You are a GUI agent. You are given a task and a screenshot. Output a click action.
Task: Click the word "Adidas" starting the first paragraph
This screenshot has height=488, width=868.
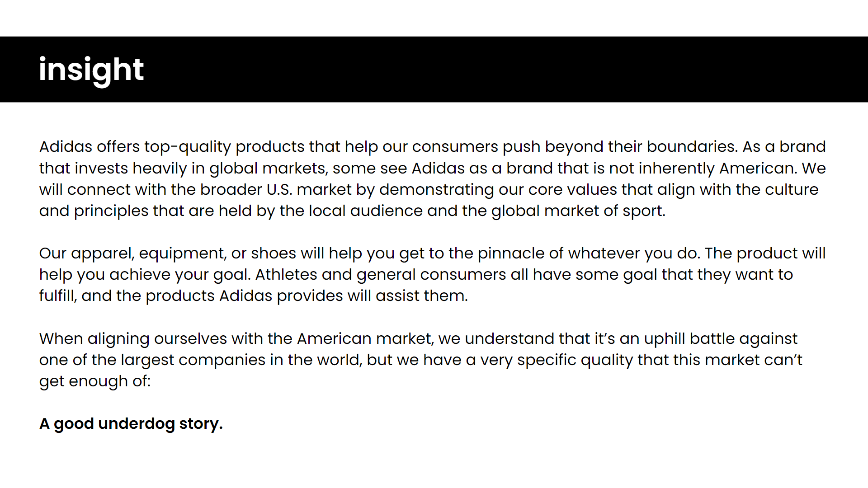(65, 147)
